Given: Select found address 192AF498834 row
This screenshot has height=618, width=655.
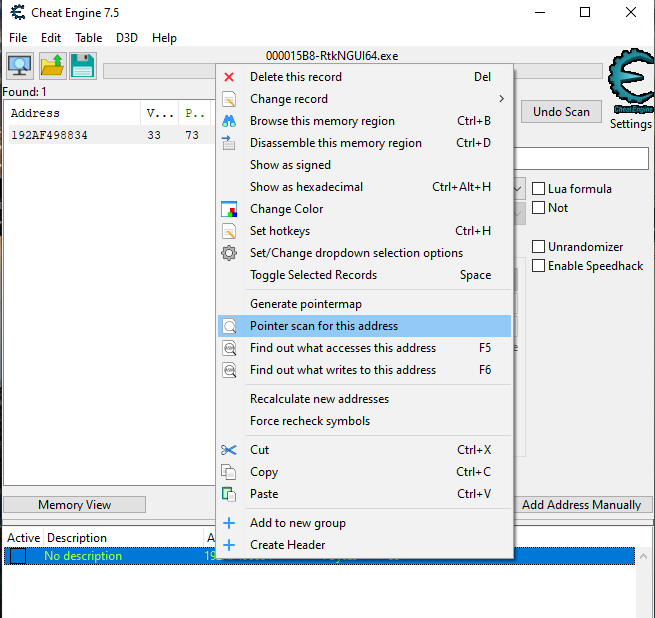Looking at the screenshot, I should coord(111,135).
